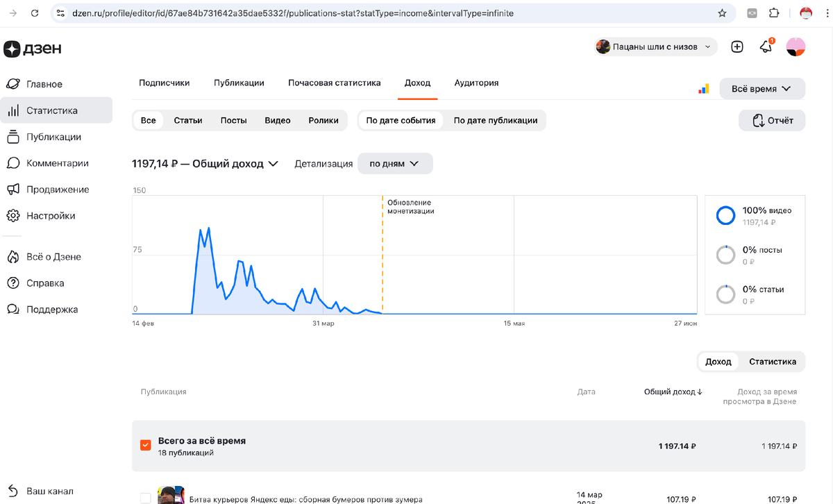Click the create publication plus icon
The width and height of the screenshot is (833, 504).
[737, 47]
